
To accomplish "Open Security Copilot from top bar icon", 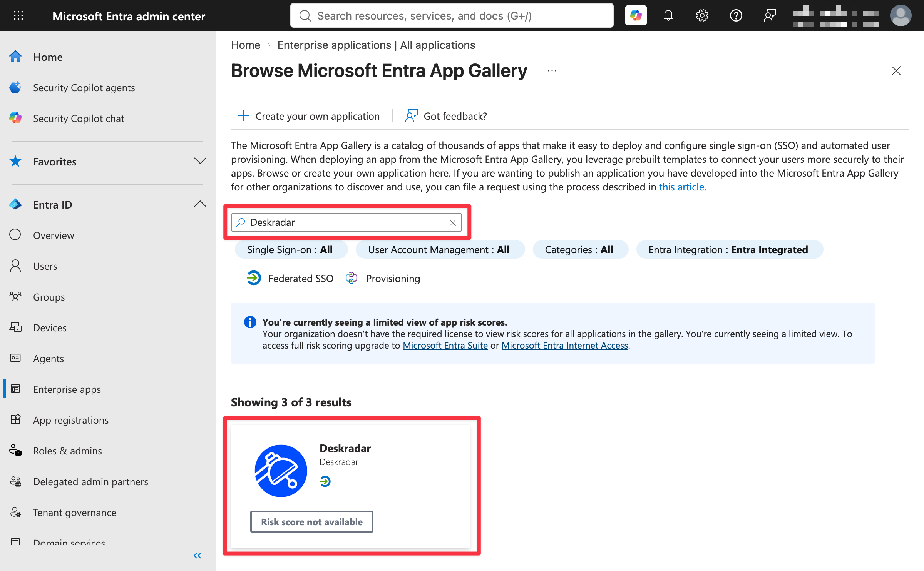I will 636,15.
